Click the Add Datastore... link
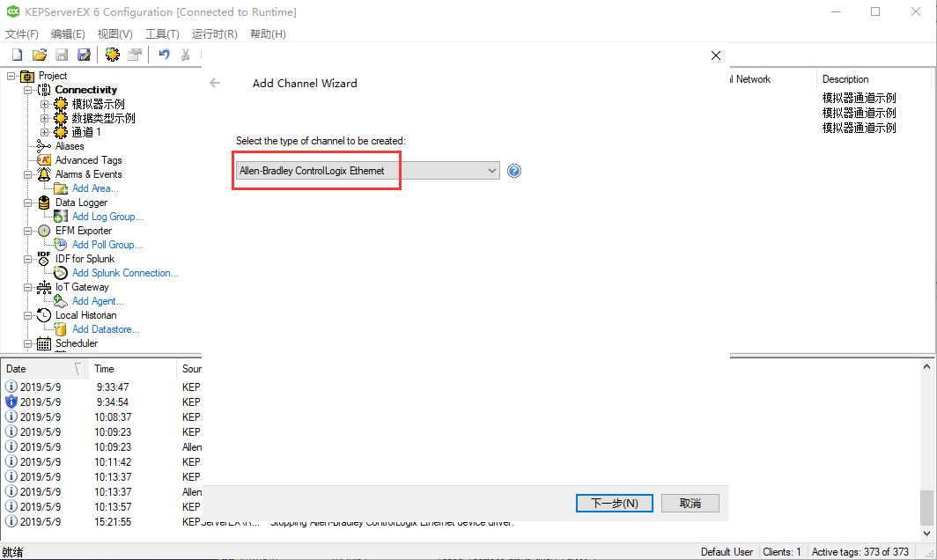The width and height of the screenshot is (937, 560). 106,329
